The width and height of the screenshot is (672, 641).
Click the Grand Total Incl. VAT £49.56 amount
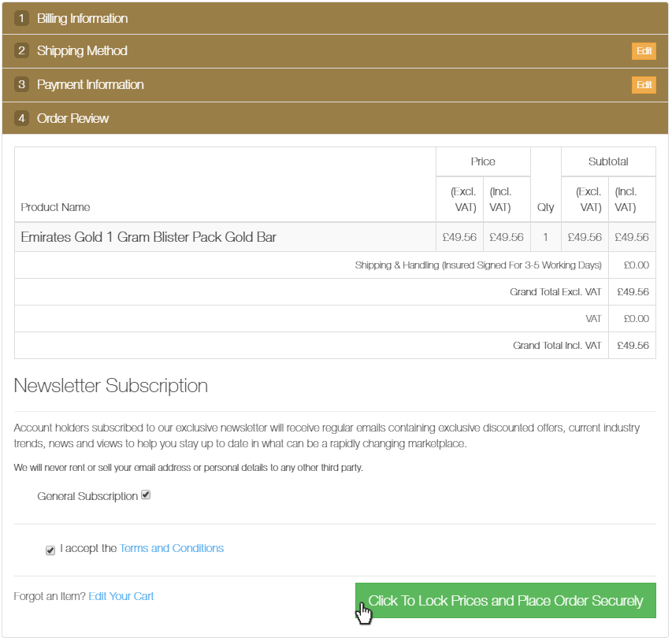coord(633,346)
